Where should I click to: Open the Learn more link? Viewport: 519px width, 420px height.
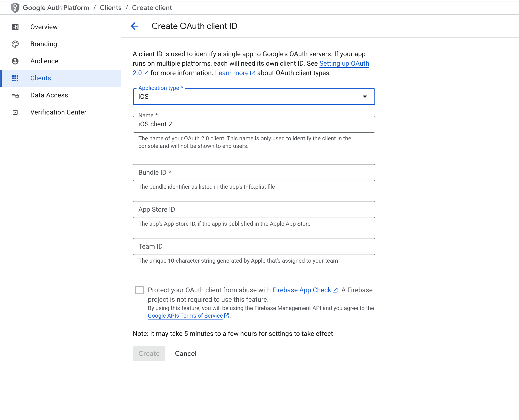pos(232,73)
